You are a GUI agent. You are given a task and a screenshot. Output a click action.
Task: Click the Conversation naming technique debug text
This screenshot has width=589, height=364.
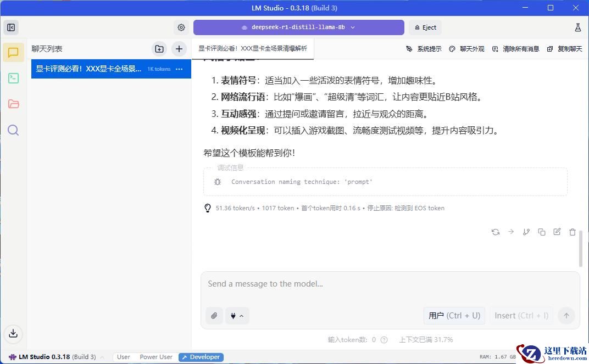302,182
